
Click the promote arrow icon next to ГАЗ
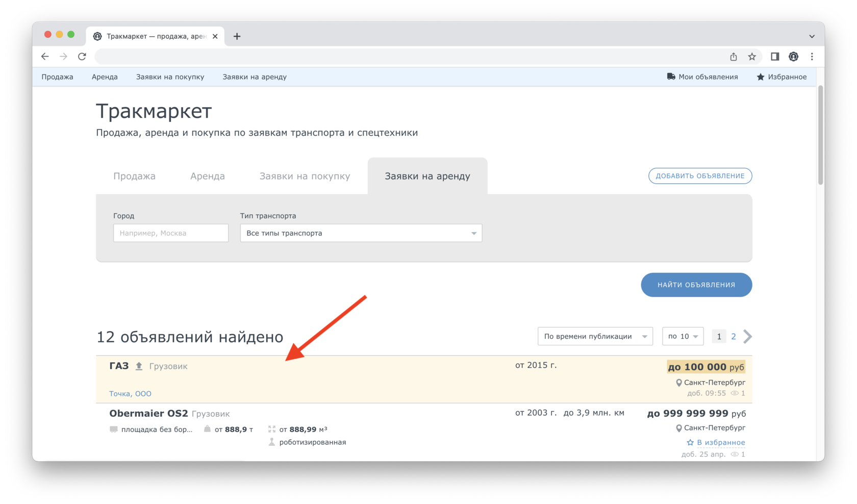139,366
